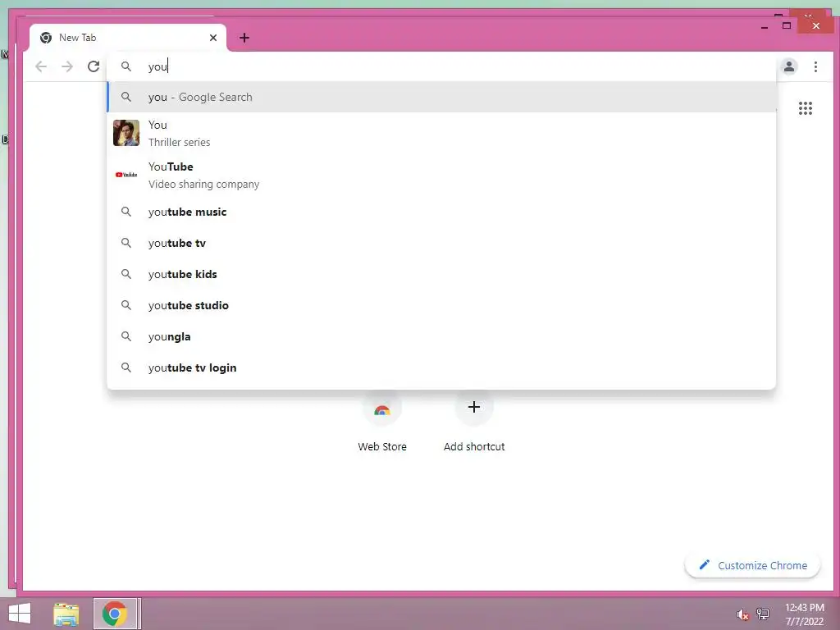
Task: Click the magnifier icon in the address bar
Action: (126, 66)
